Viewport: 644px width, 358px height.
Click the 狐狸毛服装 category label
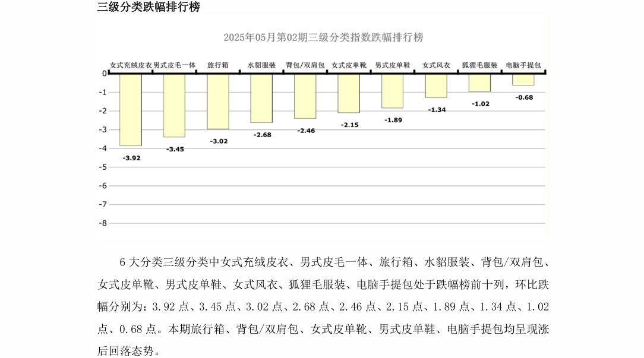479,65
